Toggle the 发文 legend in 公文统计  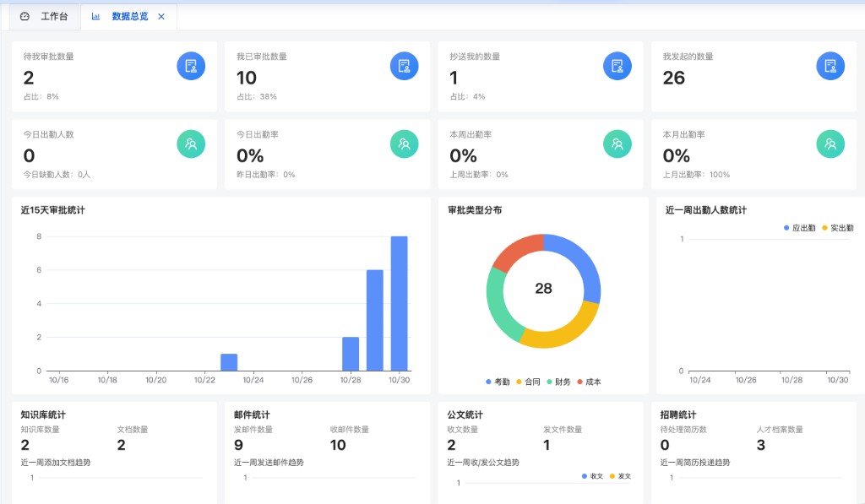coord(620,476)
